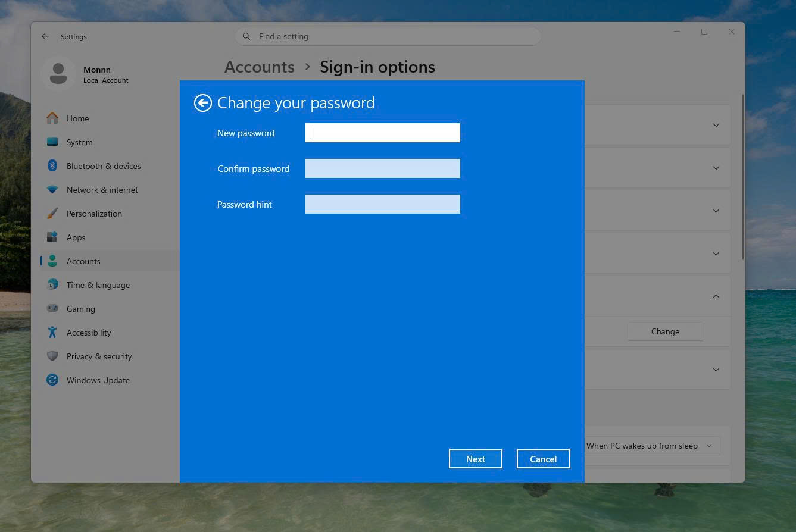
Task: Expand the first sign-in option chevron
Action: pyautogui.click(x=716, y=125)
